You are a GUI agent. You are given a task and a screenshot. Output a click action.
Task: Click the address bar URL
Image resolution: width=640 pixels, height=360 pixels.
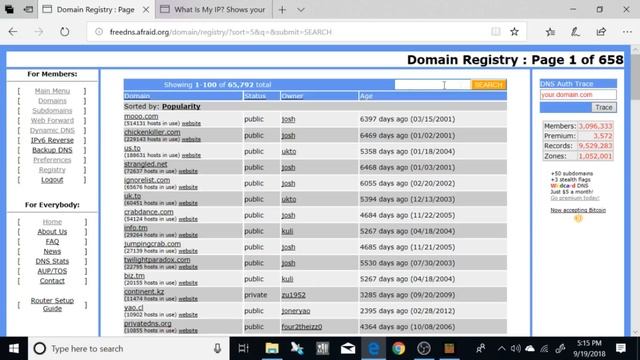(x=220, y=32)
